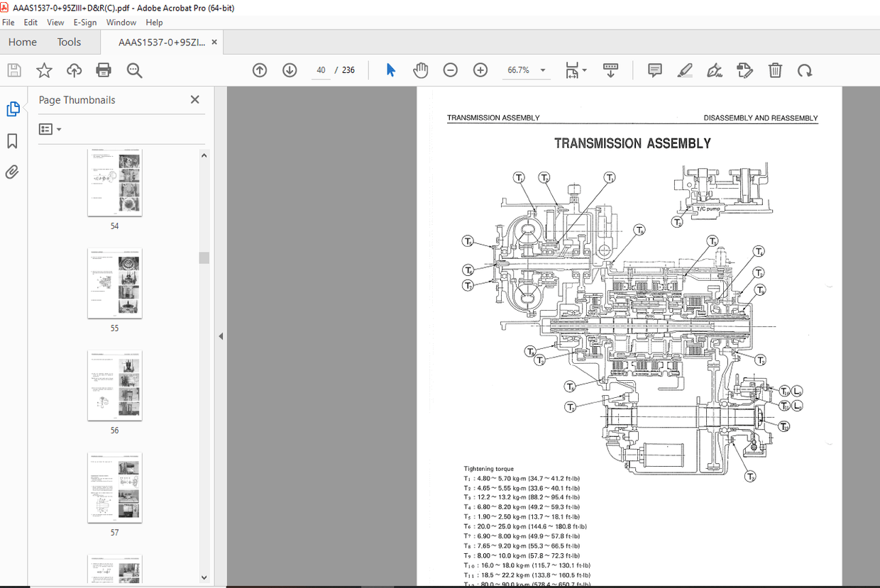Rotate the current page
This screenshot has width=880, height=588.
805,70
